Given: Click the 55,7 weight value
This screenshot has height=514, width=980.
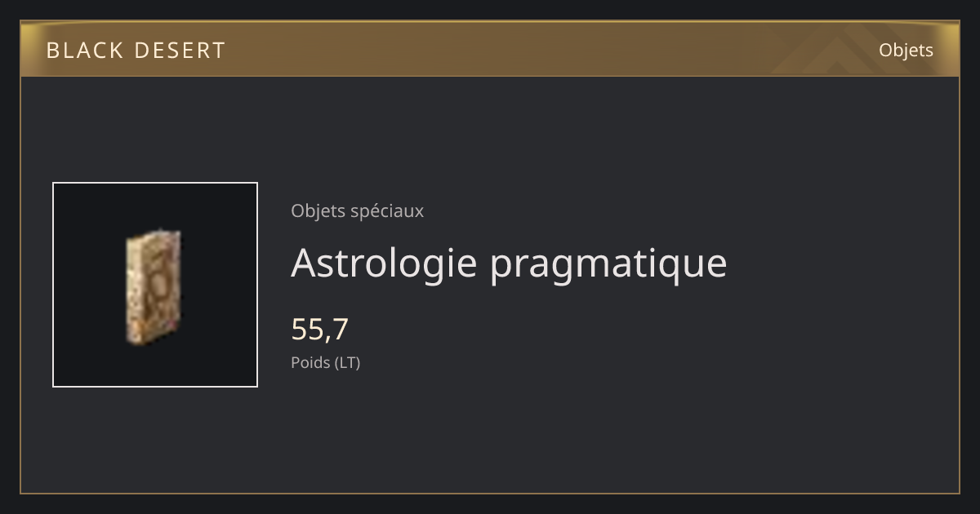Looking at the screenshot, I should click(x=320, y=329).
